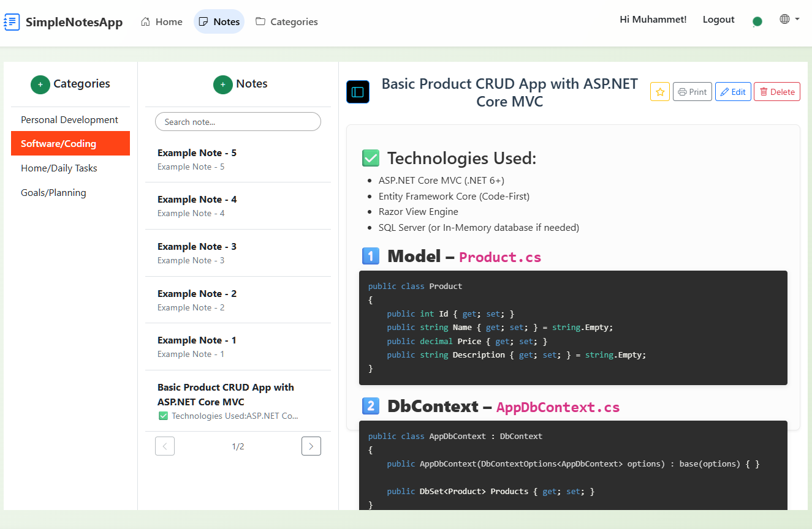The image size is (812, 529).
Task: Print the current note
Action: [692, 92]
